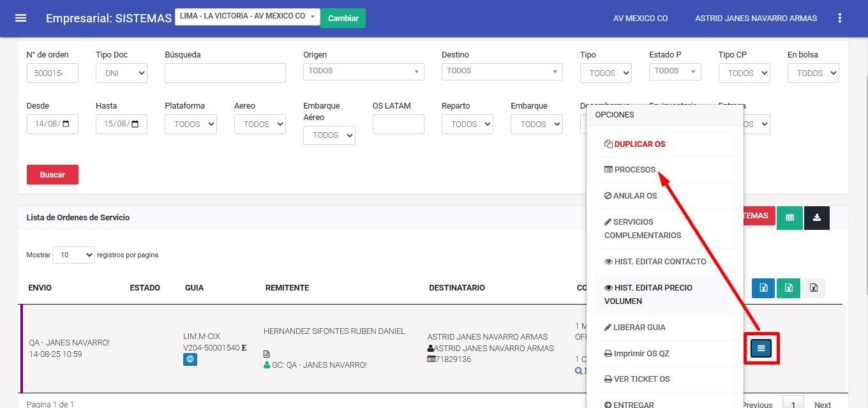Expand the Tipo Doc DNI dropdown

click(122, 73)
